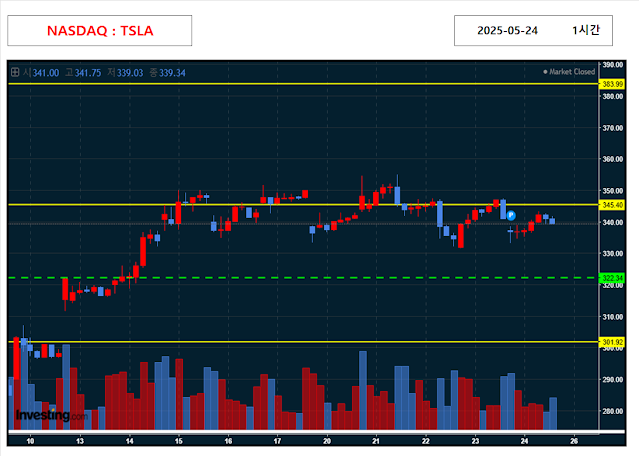639x456 pixels.
Task: Click the 290.00 price axis label
Action: click(613, 379)
